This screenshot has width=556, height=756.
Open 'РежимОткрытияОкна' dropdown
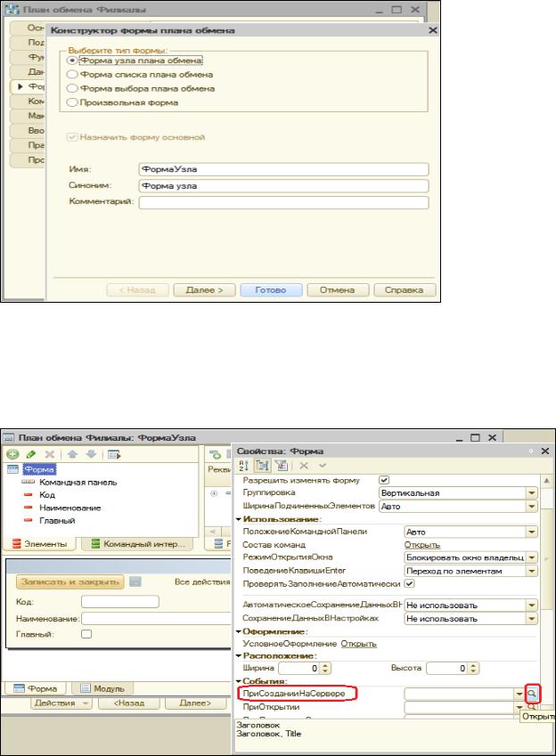(531, 557)
